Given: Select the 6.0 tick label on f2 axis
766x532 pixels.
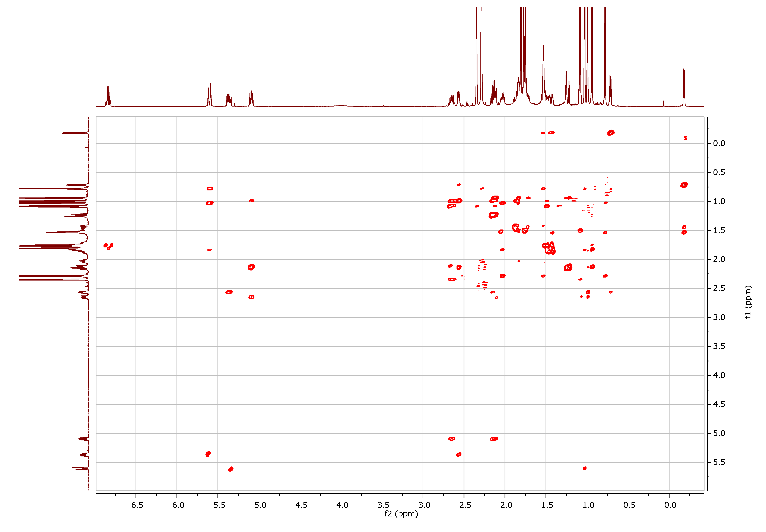Looking at the screenshot, I should coord(178,505).
